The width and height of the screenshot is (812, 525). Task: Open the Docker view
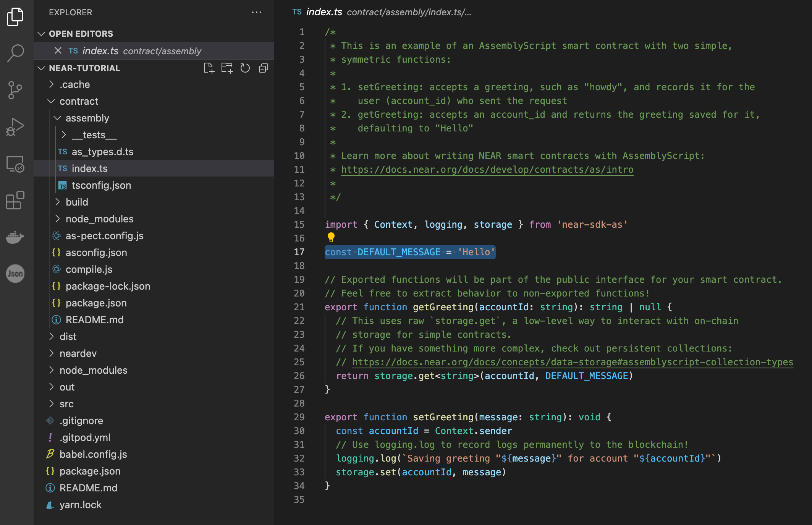click(15, 237)
